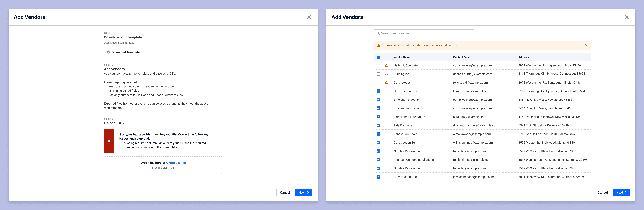Toggle the select-all checkbox in the table header
The height and width of the screenshot is (210, 644).
[378, 57]
